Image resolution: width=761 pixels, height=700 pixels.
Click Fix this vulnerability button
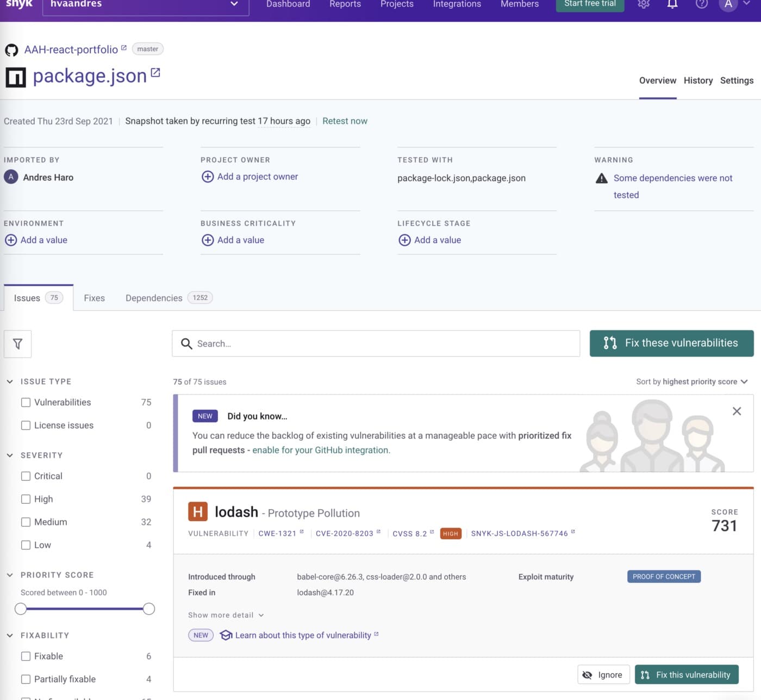[687, 674]
